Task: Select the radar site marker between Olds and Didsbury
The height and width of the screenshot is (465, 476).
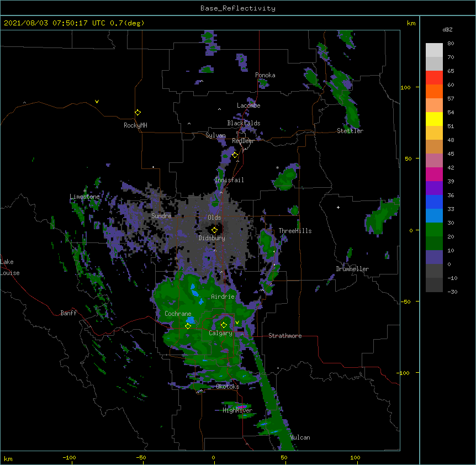Action: click(214, 230)
